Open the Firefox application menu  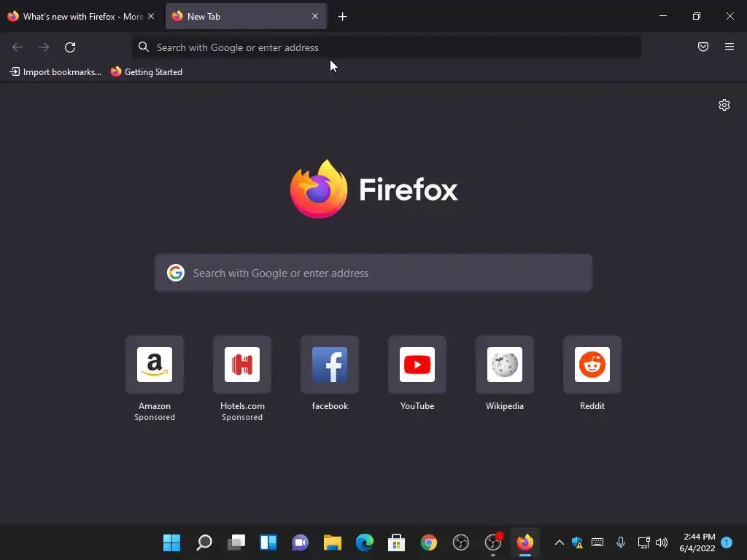click(x=729, y=47)
